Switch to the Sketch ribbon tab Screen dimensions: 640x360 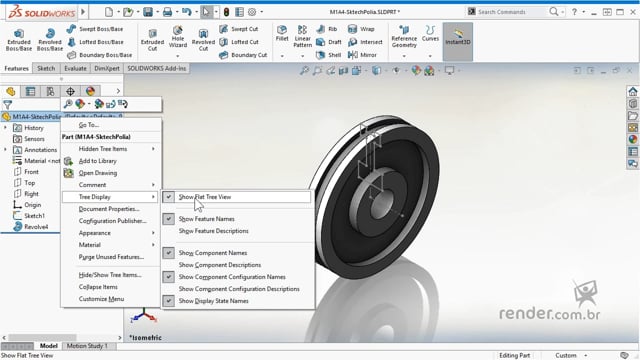tap(46, 68)
